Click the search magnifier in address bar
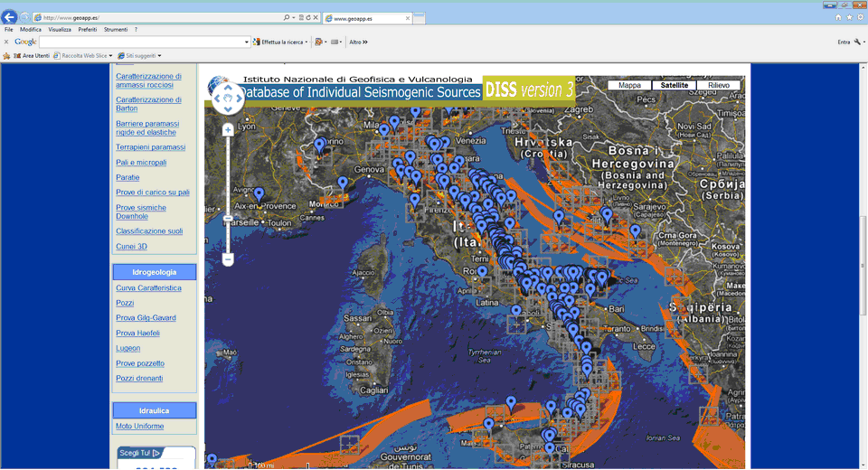Screen dimensions: 868x470 click(x=287, y=18)
